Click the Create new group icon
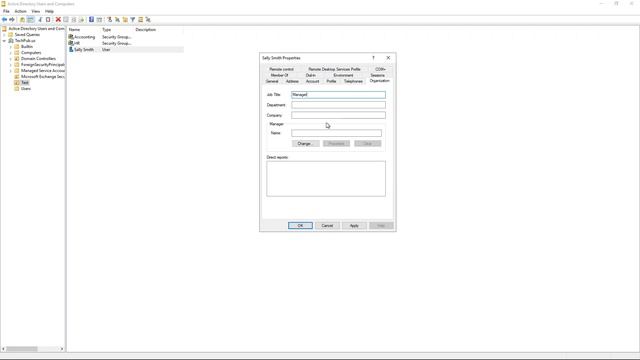This screenshot has height=360, width=640. [x=118, y=20]
